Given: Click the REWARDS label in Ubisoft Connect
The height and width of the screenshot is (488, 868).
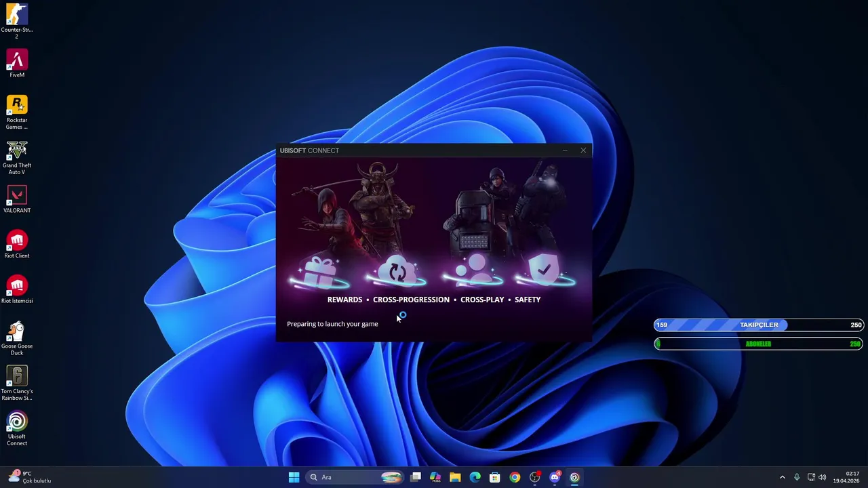Looking at the screenshot, I should (x=344, y=300).
